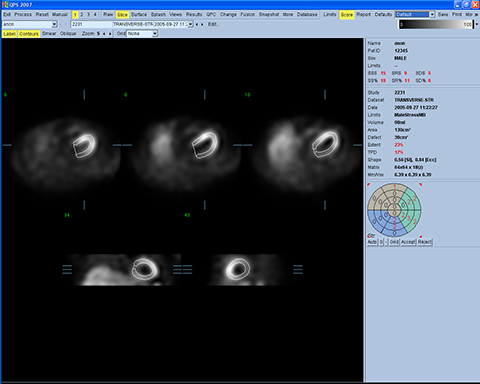Open the Fusion page
Image resolution: width=480 pixels, height=384 pixels.
248,14
